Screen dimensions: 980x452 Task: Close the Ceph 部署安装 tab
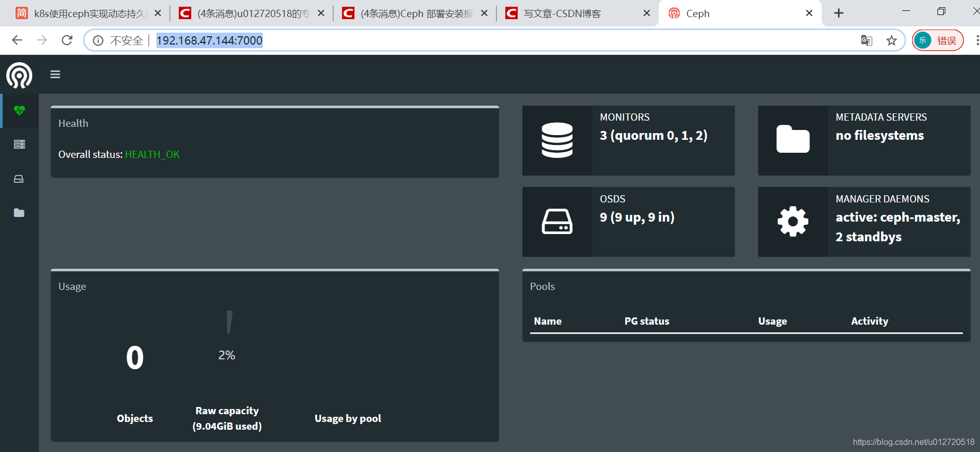click(485, 13)
